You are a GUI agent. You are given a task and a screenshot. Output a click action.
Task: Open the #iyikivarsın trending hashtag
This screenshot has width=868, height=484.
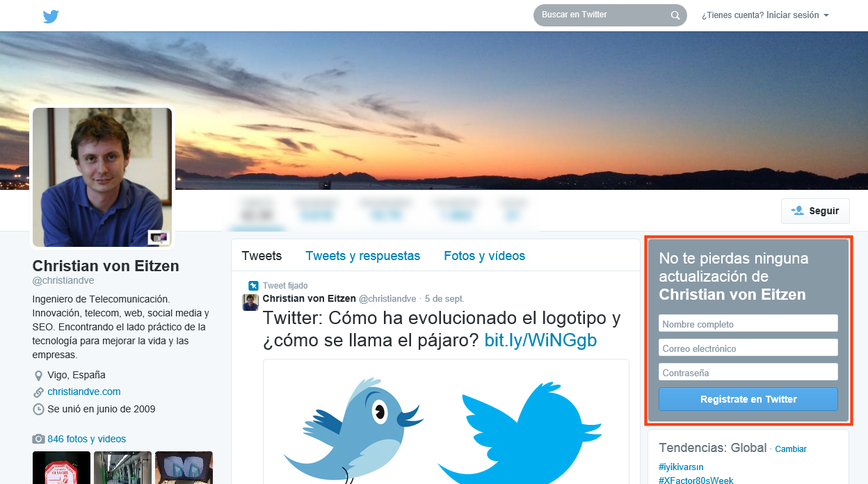coord(681,467)
